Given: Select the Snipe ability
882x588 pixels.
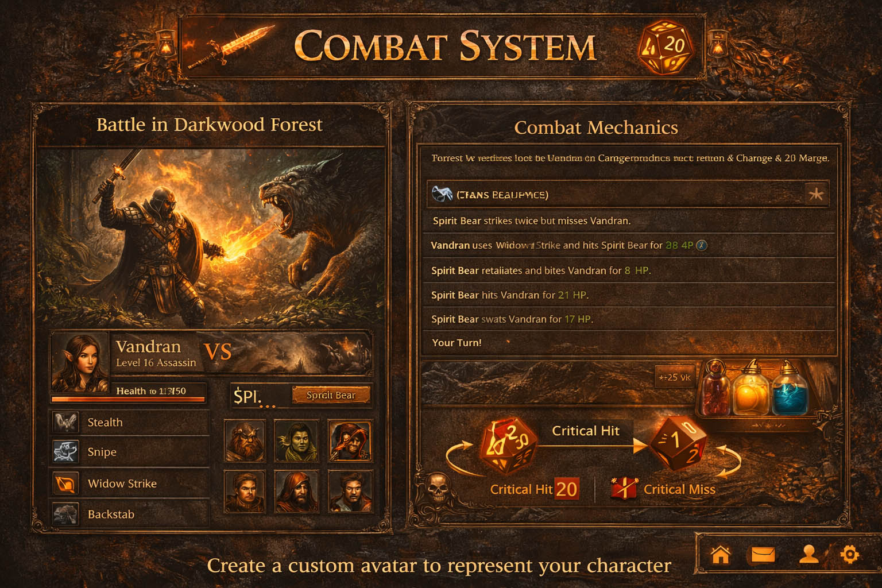Looking at the screenshot, I should [130, 452].
